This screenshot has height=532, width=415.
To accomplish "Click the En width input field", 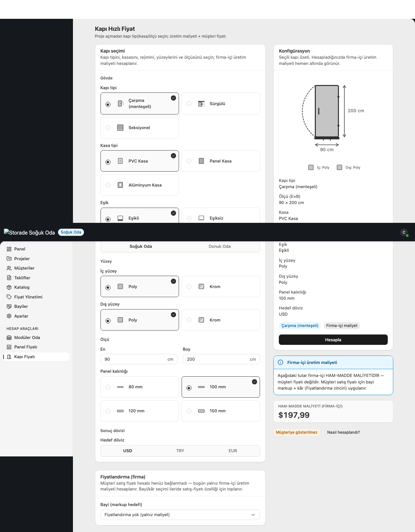I will click(139, 359).
